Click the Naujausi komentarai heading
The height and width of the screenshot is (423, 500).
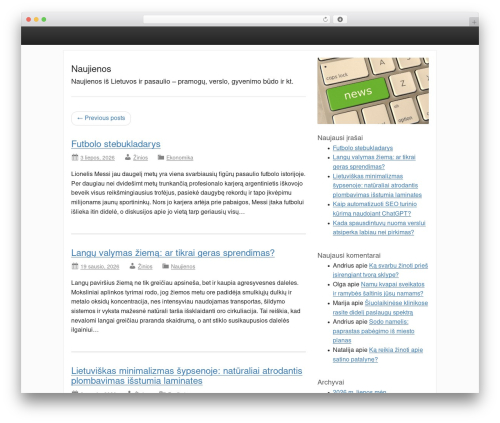(349, 256)
